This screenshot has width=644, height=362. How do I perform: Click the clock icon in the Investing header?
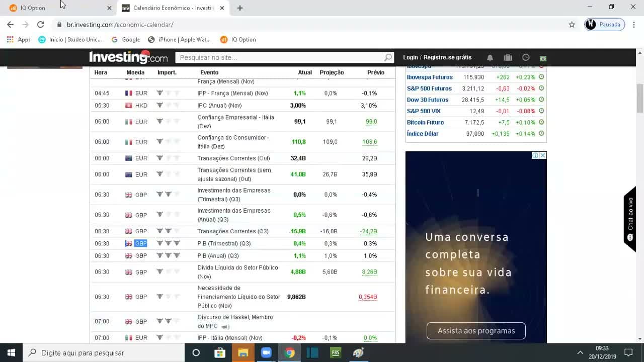point(526,58)
